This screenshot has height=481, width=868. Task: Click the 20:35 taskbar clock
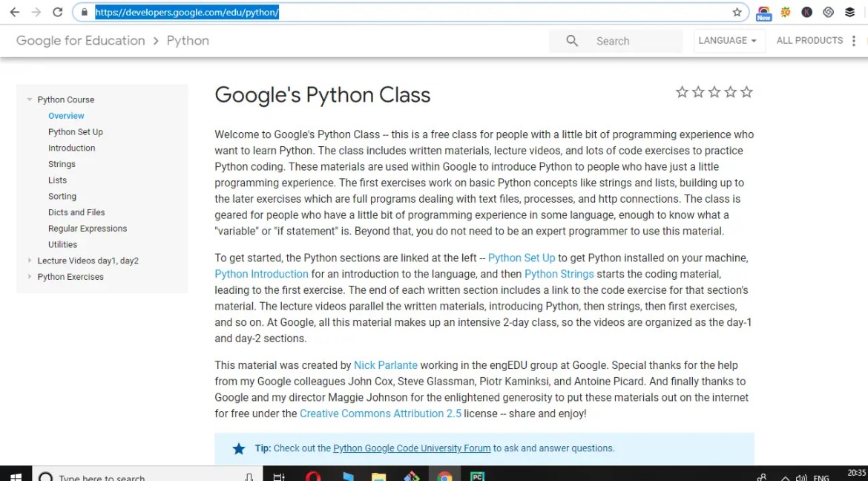pyautogui.click(x=856, y=474)
